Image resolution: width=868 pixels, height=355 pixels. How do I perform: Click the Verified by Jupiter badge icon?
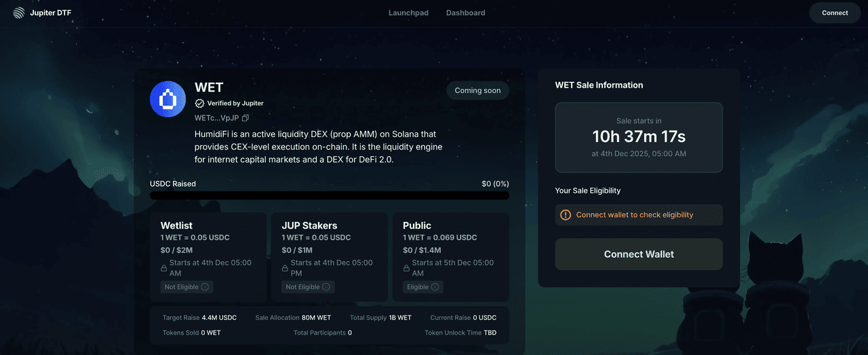click(199, 103)
